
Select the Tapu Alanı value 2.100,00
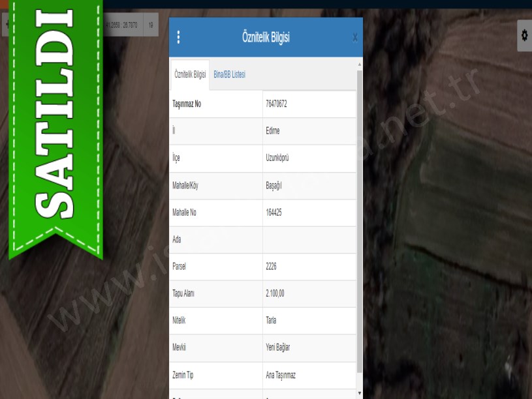pos(275,294)
